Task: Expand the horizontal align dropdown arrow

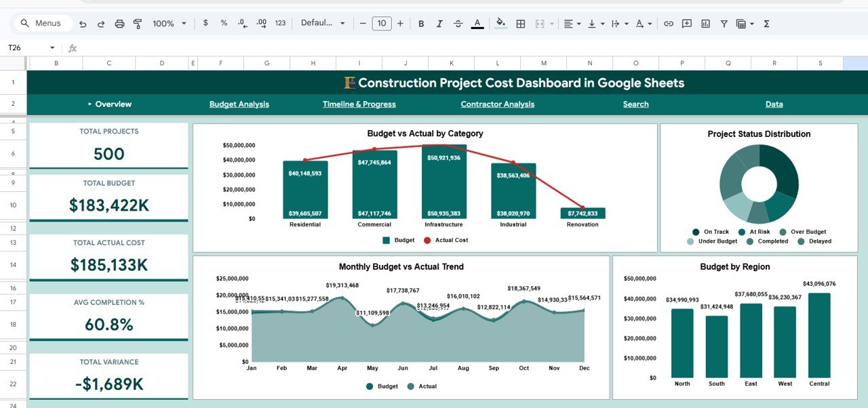Action: tap(578, 23)
